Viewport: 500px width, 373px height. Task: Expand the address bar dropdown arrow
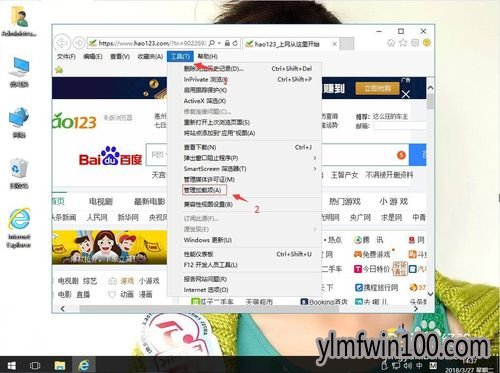tap(219, 43)
